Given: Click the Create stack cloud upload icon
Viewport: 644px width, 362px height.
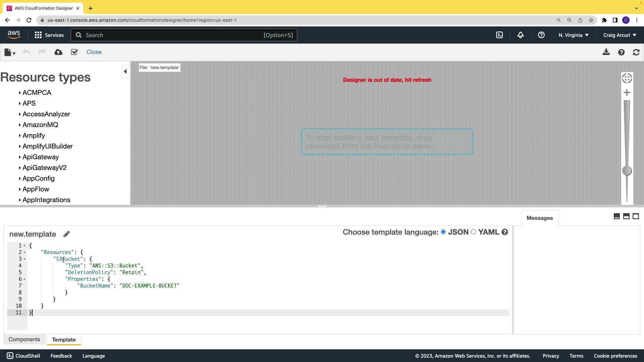Looking at the screenshot, I should point(58,52).
